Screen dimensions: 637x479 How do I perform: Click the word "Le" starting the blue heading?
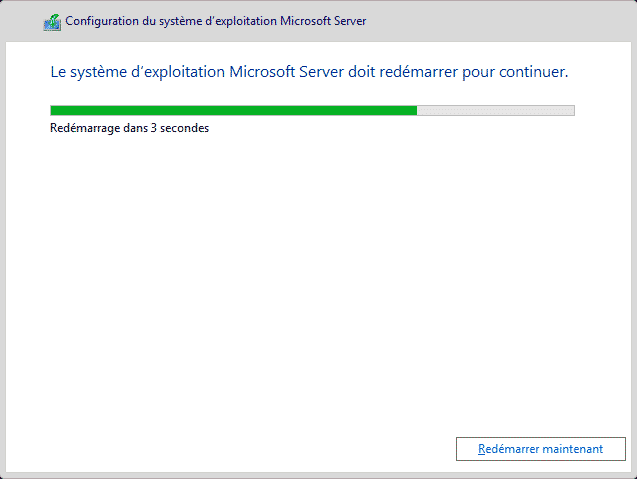tap(58, 73)
